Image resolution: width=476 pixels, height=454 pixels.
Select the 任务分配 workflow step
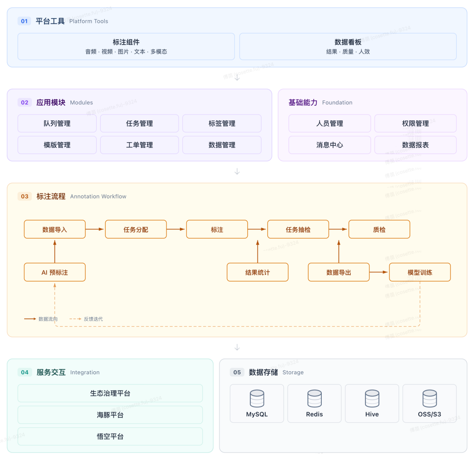[136, 229]
